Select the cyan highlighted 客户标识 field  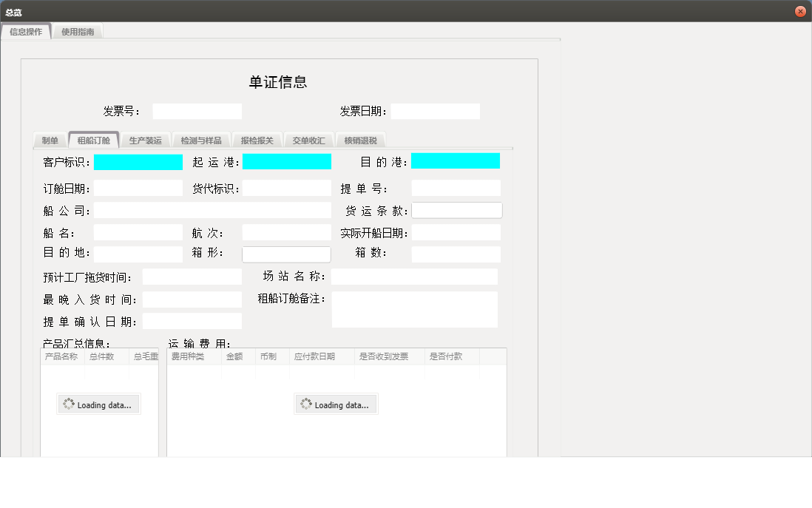tap(138, 161)
